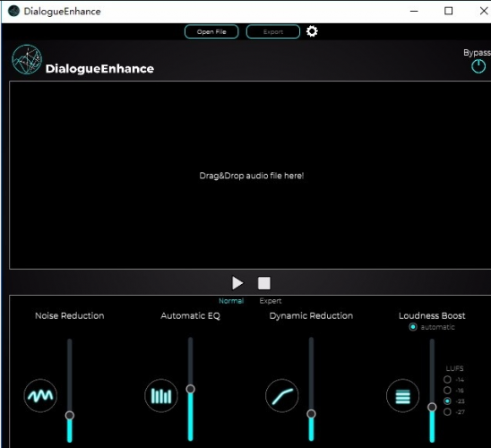Switch to Normal mode tab
491x448 pixels.
(x=231, y=301)
